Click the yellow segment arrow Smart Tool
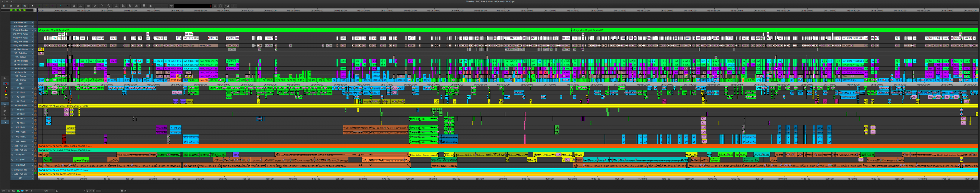Viewport: 980px width, 193px height. point(6,88)
